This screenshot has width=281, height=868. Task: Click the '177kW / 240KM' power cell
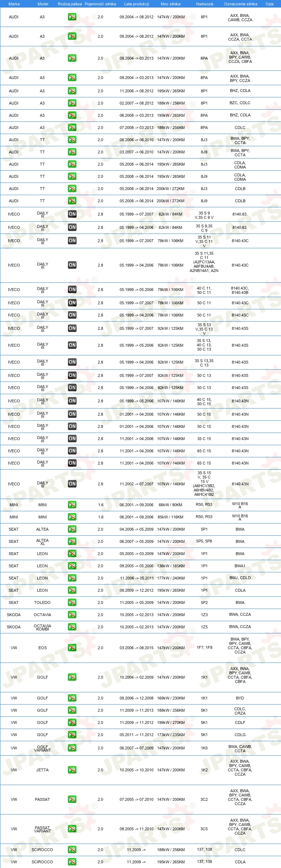(x=171, y=578)
